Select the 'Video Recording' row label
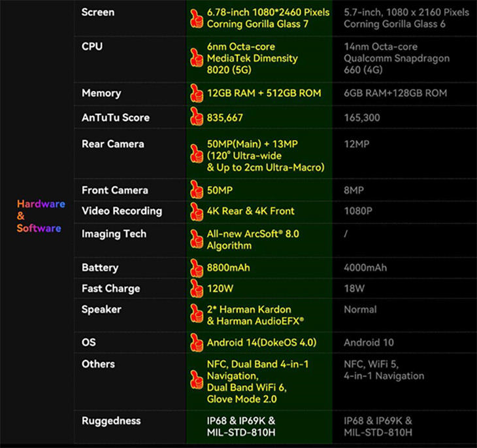477x448 pixels. pos(122,211)
